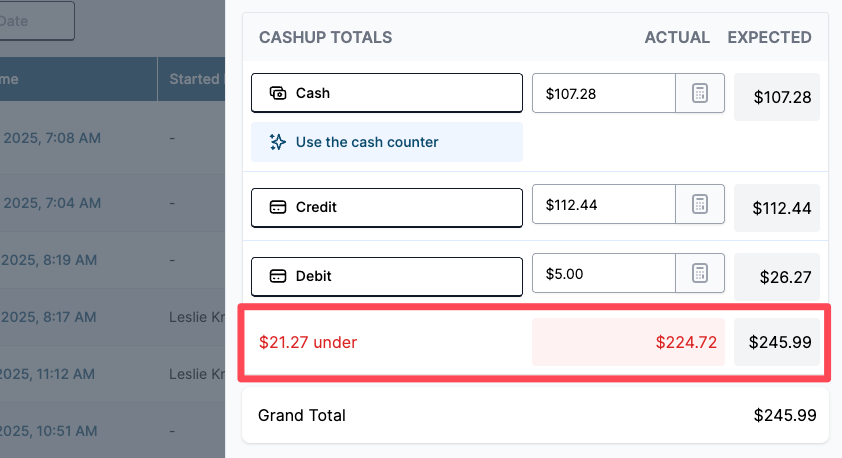Viewport: 842px width, 458px height.
Task: Click the red $224.72 actual total
Action: point(686,342)
